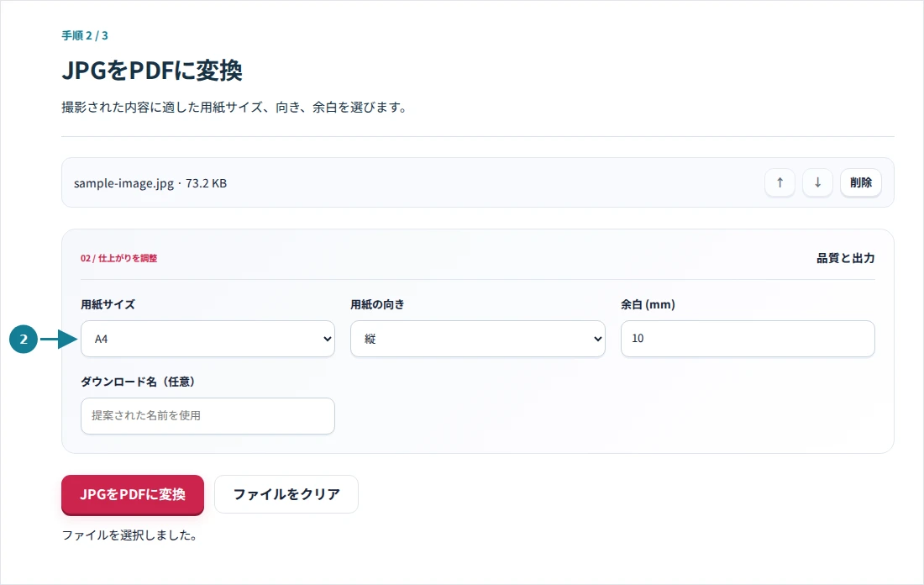
Task: Open the 用紙サイズ dropdown showing A4
Action: 207,339
